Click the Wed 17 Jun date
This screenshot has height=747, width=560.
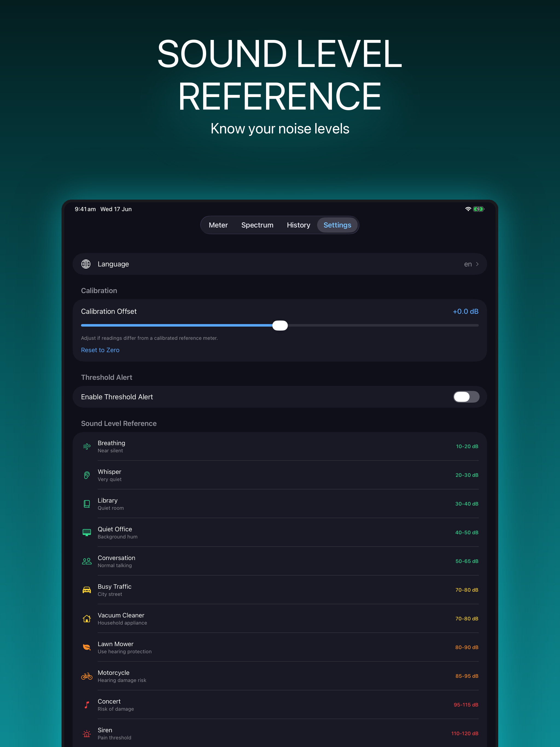click(116, 209)
